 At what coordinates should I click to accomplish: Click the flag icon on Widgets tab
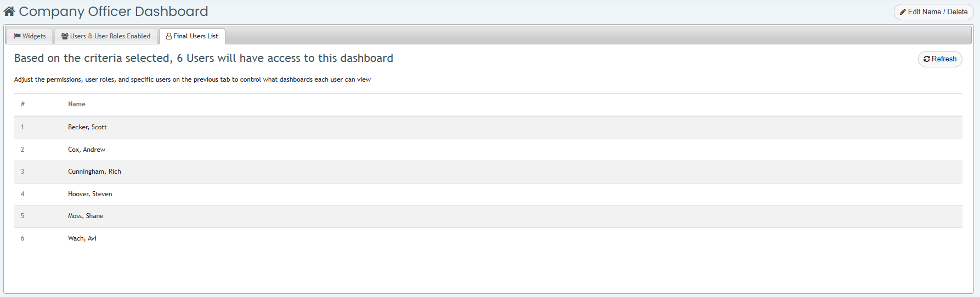[18, 36]
